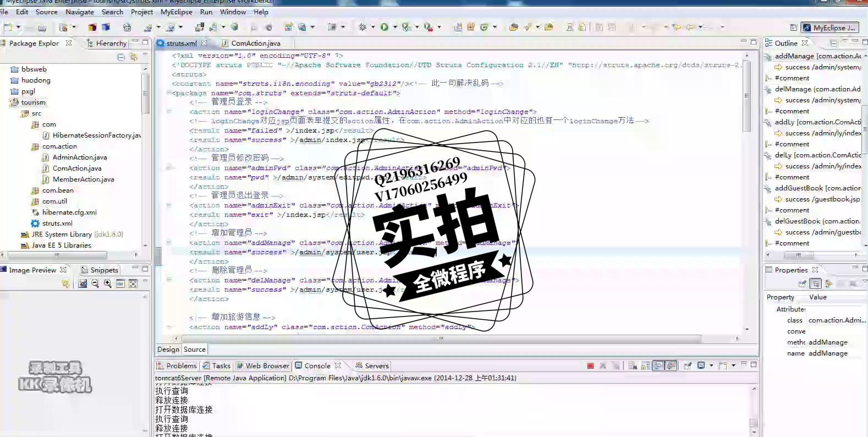Switch to the Design editor tab
This screenshot has height=437, width=868.
click(168, 349)
